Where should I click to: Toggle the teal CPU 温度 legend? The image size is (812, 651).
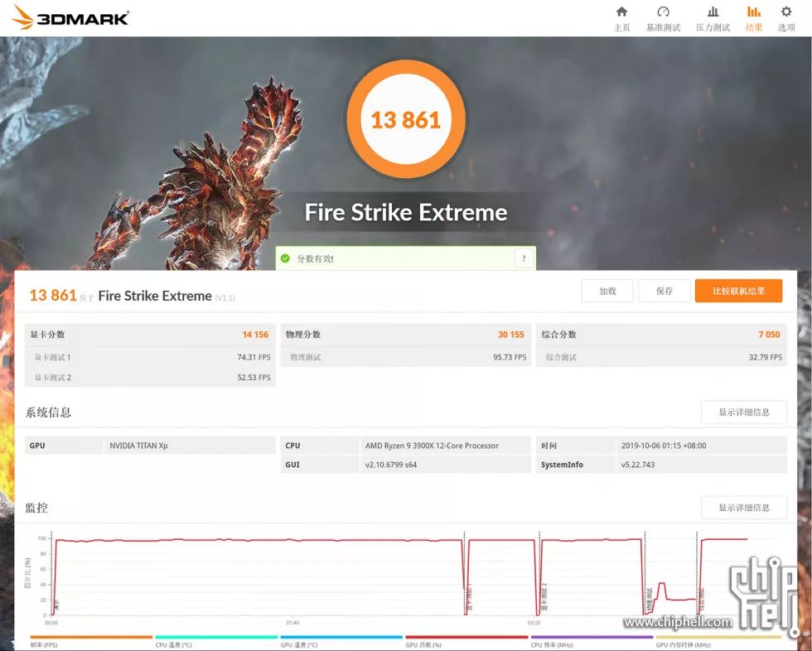tap(216, 642)
